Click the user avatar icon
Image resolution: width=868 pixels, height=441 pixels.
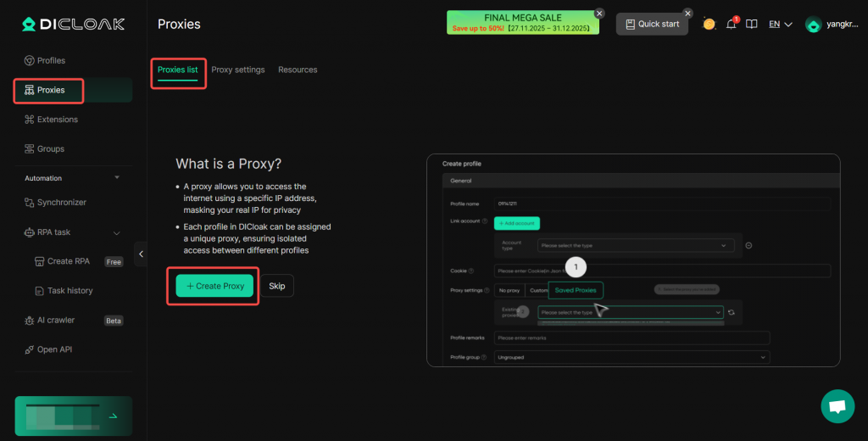(x=814, y=25)
